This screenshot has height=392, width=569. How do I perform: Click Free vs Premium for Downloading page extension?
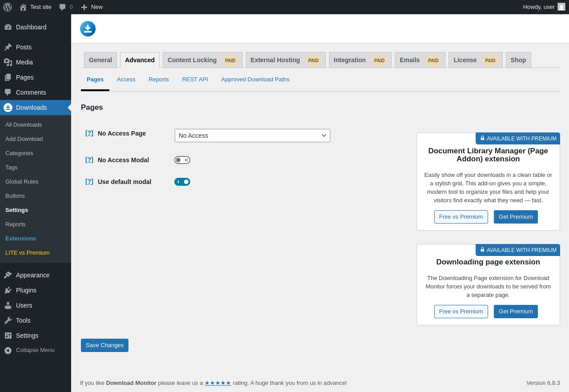(x=461, y=312)
